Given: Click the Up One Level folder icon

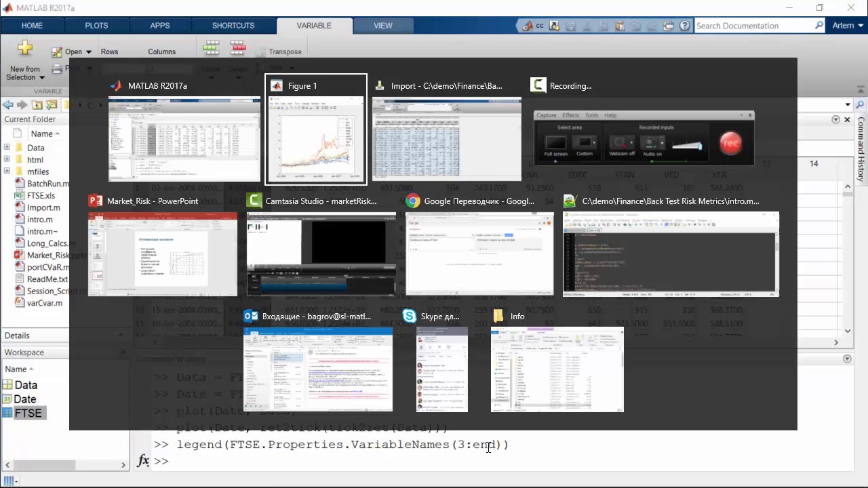Looking at the screenshot, I should tap(37, 105).
